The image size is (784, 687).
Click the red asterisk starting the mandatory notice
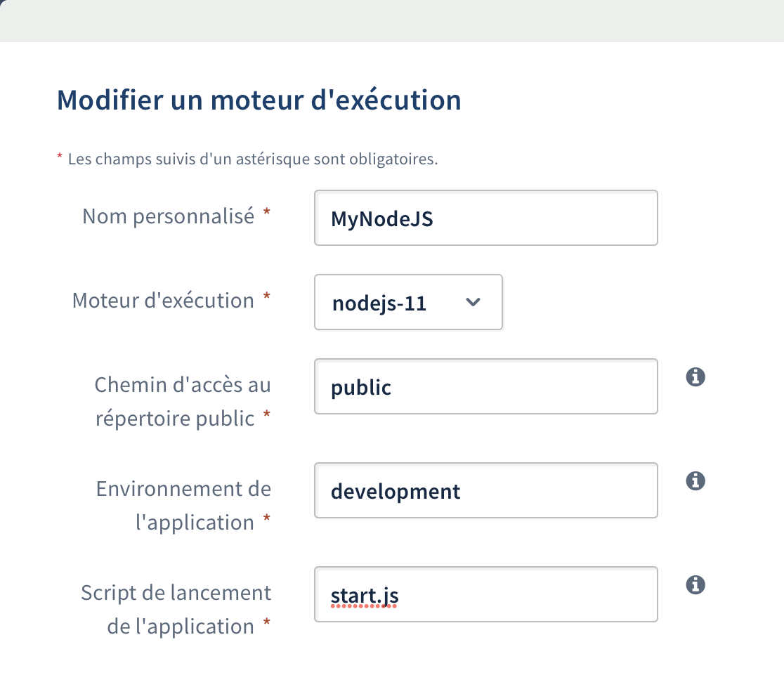pos(60,157)
